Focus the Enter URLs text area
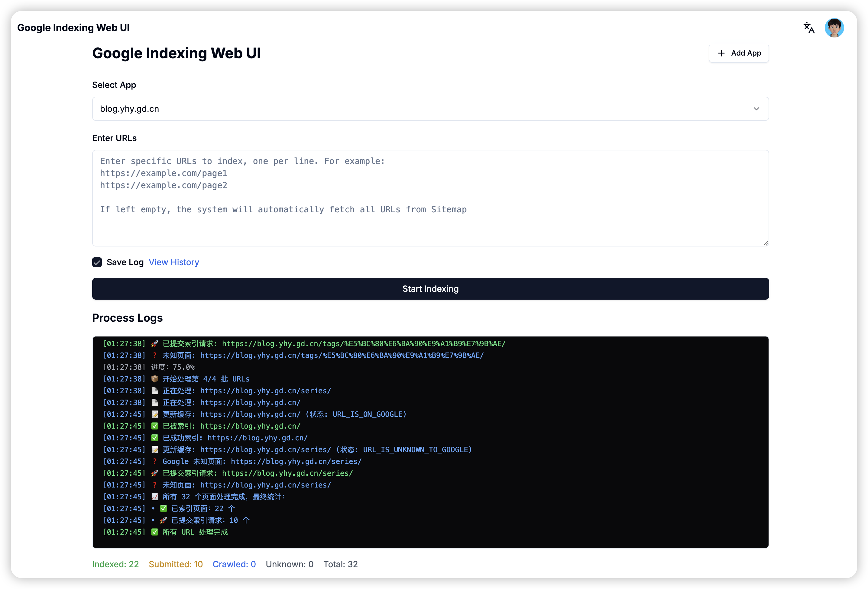This screenshot has width=868, height=589. tap(430, 198)
